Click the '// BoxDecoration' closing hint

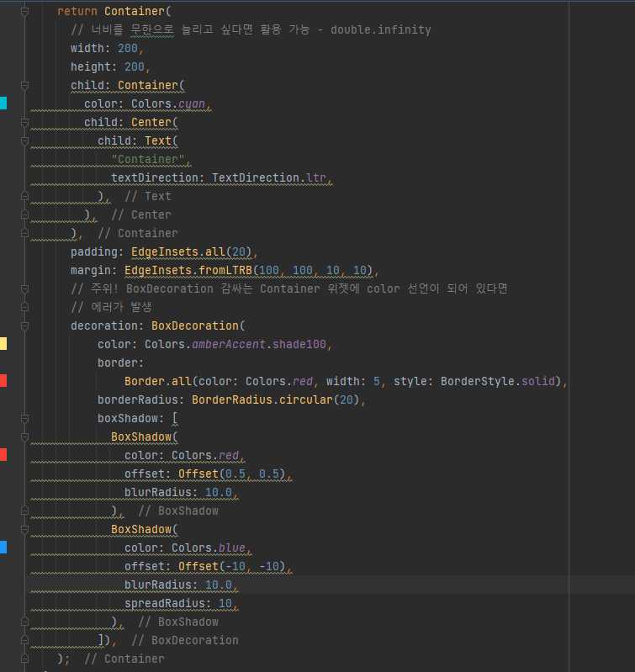(x=185, y=640)
